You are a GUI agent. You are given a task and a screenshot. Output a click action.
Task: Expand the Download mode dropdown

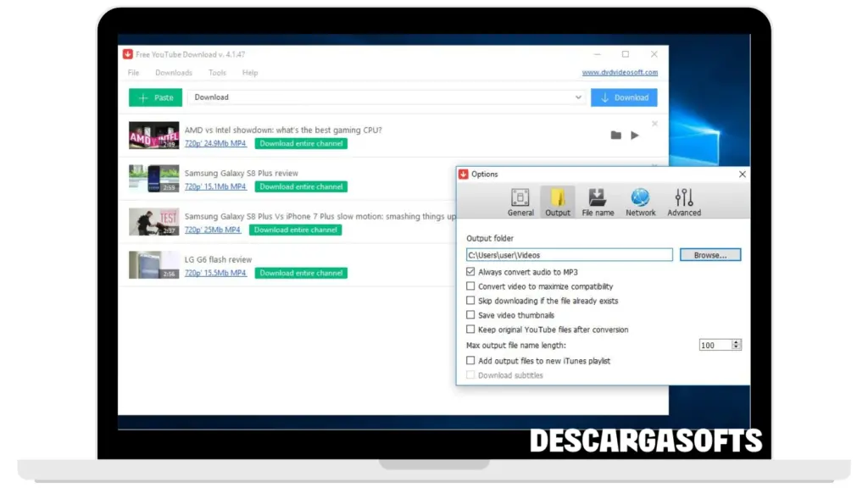pos(579,97)
